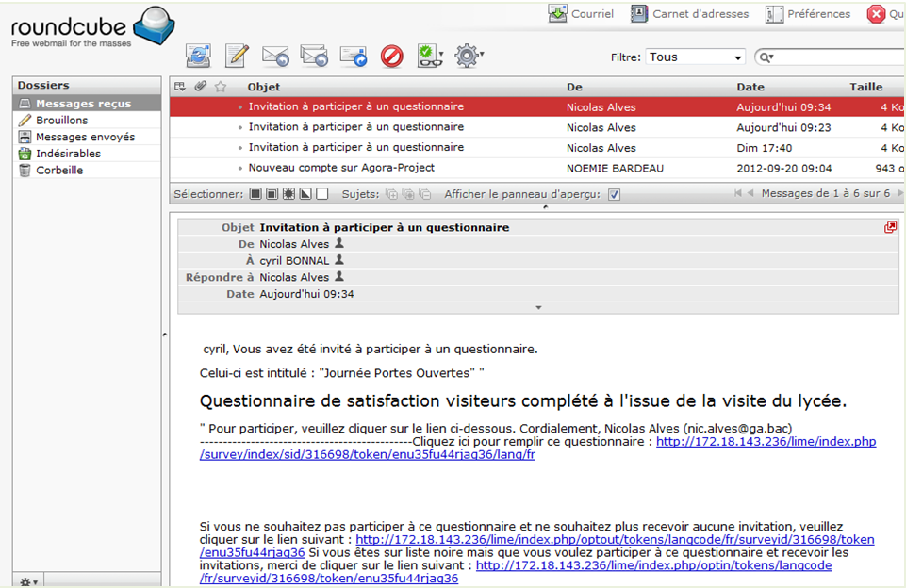Image resolution: width=906 pixels, height=588 pixels.
Task: Open Brouillons folder
Action: (87, 120)
